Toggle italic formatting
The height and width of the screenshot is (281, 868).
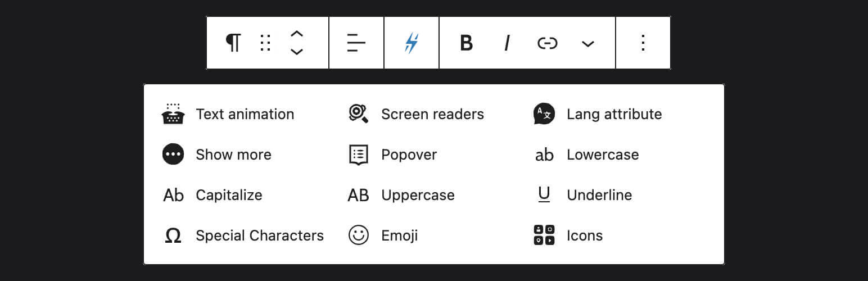pyautogui.click(x=507, y=43)
